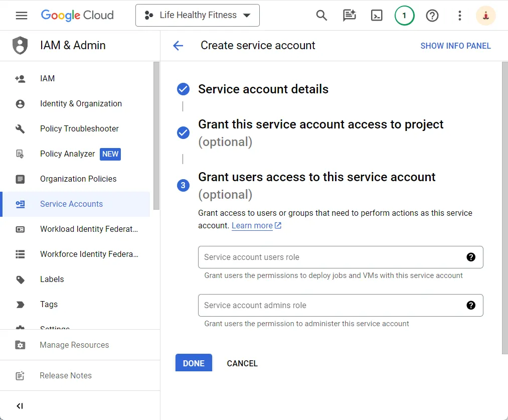This screenshot has height=420, width=508.
Task: Activate the Cloud Shell terminal icon
Action: [x=377, y=15]
